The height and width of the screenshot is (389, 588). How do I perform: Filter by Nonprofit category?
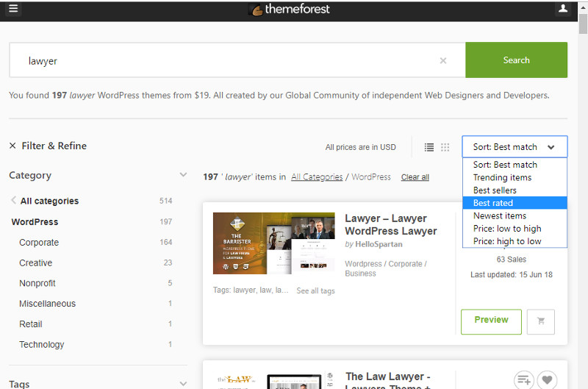point(37,283)
